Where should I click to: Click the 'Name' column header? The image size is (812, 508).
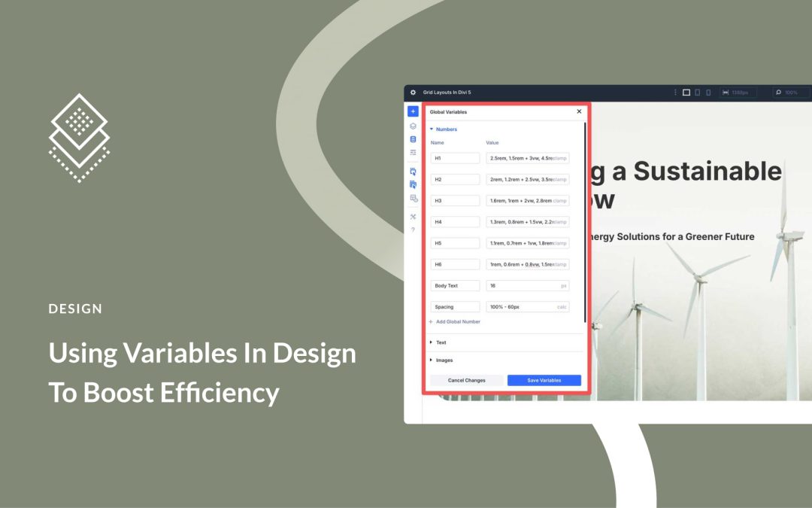tap(437, 142)
